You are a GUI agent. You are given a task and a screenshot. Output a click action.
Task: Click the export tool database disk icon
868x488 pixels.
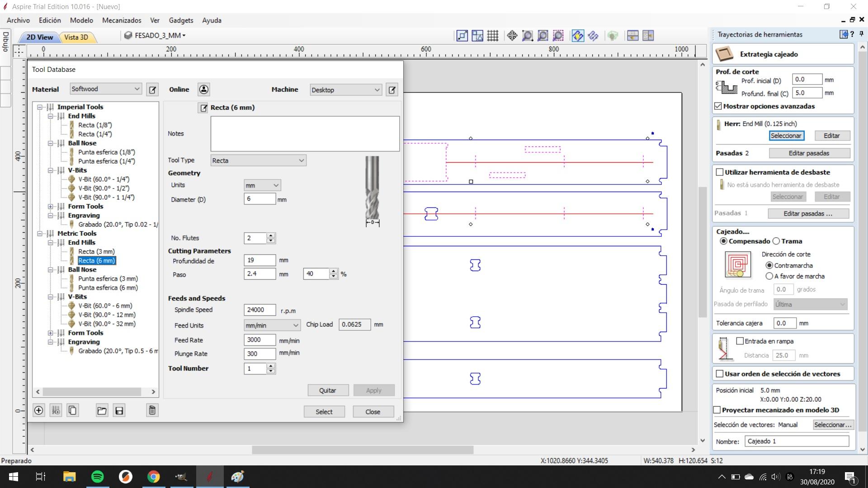click(119, 410)
